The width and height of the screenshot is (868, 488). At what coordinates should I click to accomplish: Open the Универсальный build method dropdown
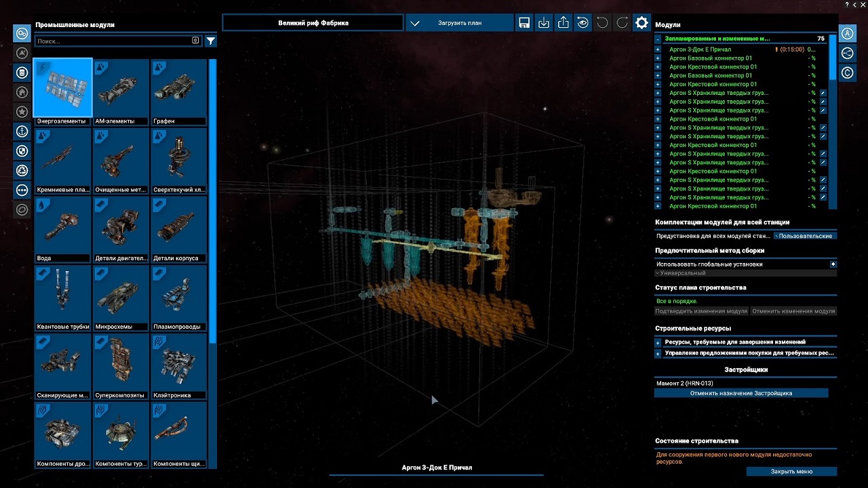(746, 273)
